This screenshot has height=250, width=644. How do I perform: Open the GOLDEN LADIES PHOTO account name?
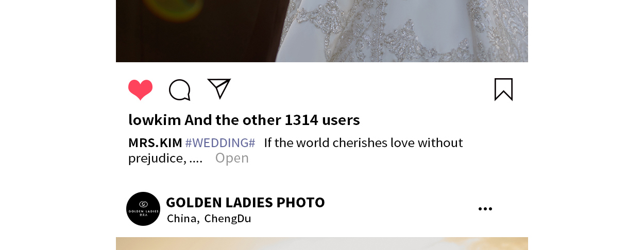pos(245,202)
